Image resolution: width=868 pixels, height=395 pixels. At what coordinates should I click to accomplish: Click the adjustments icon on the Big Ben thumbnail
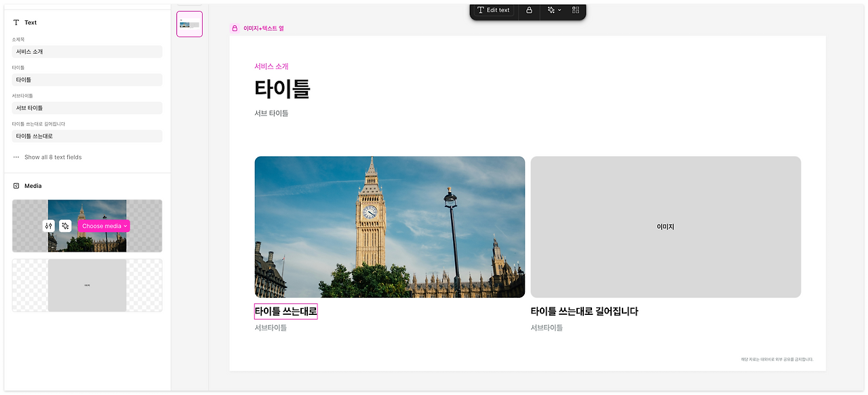[49, 225]
